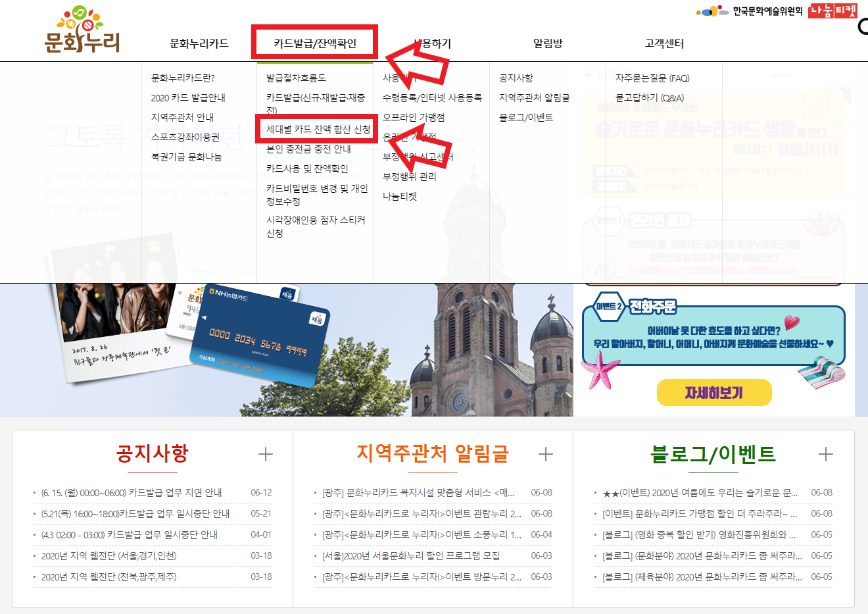Select 공지사항 in 알림방 submenu
Viewport: 868px width, 614px height.
click(x=516, y=78)
